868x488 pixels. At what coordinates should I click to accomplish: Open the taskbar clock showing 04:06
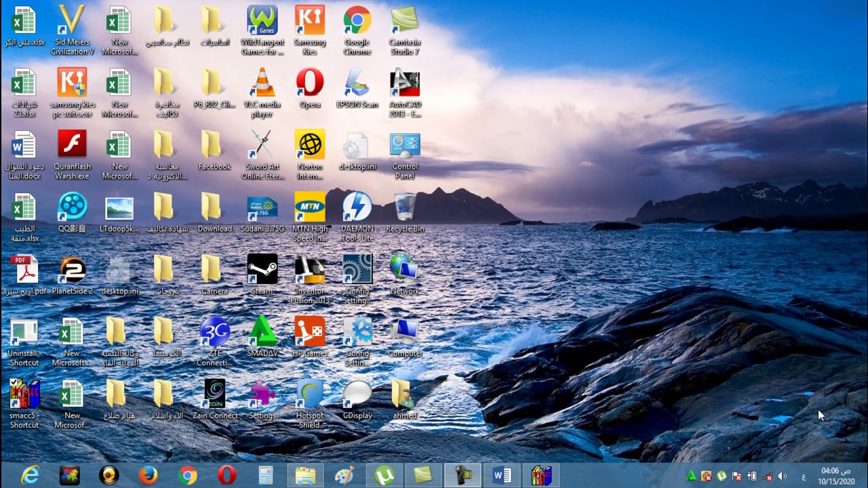[835, 476]
